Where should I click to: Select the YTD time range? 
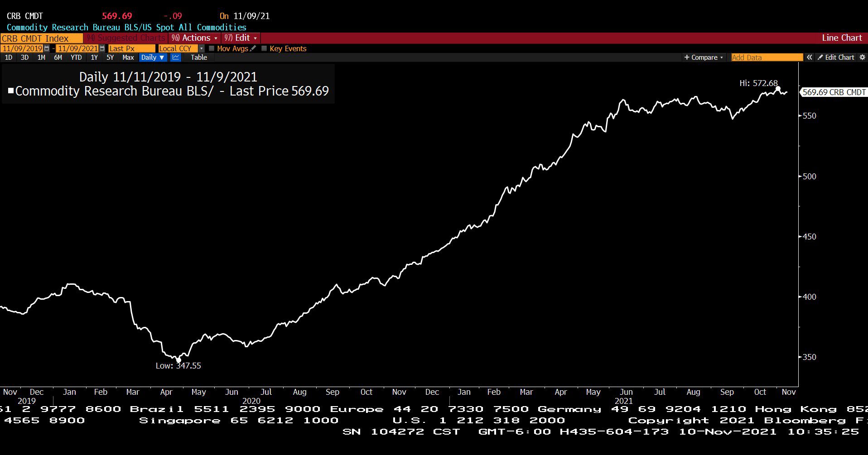click(x=76, y=57)
